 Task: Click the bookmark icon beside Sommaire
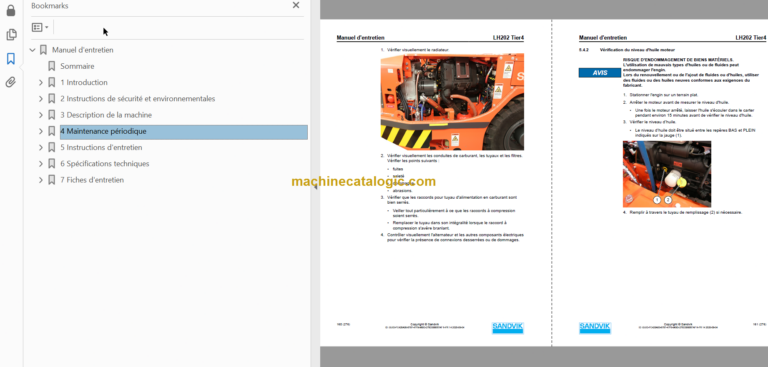(x=51, y=66)
